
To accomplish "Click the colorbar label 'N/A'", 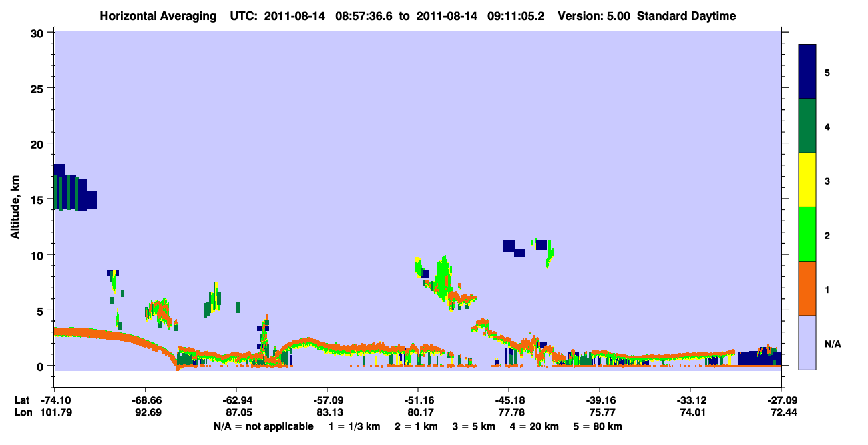I will pyautogui.click(x=831, y=344).
